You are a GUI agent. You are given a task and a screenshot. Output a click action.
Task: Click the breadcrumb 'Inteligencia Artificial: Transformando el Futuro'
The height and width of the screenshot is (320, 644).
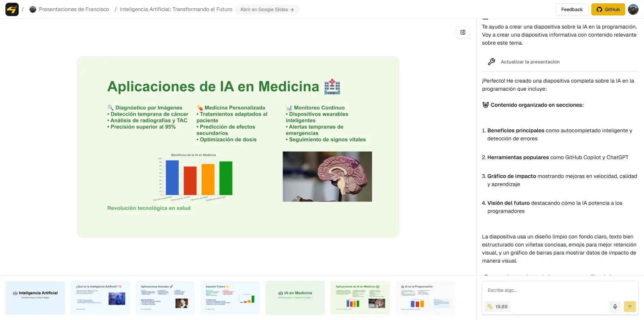(176, 9)
